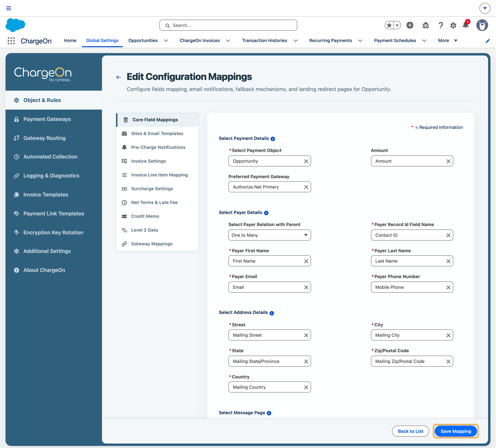The height and width of the screenshot is (448, 496).
Task: Click the Salesforce cloud logo
Action: (15, 25)
